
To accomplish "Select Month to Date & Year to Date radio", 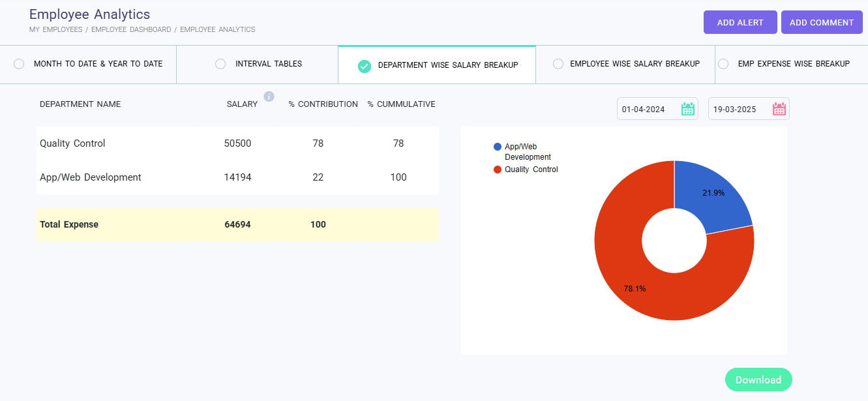I will click(x=19, y=64).
